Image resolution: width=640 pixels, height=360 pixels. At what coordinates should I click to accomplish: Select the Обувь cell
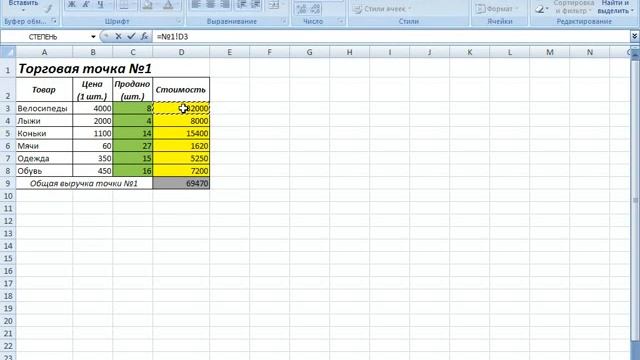[44, 171]
